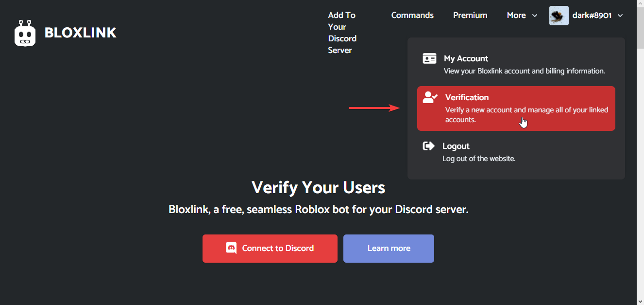This screenshot has height=305, width=644.
Task: Click the page vertical scrollbar thumb
Action: click(640, 28)
